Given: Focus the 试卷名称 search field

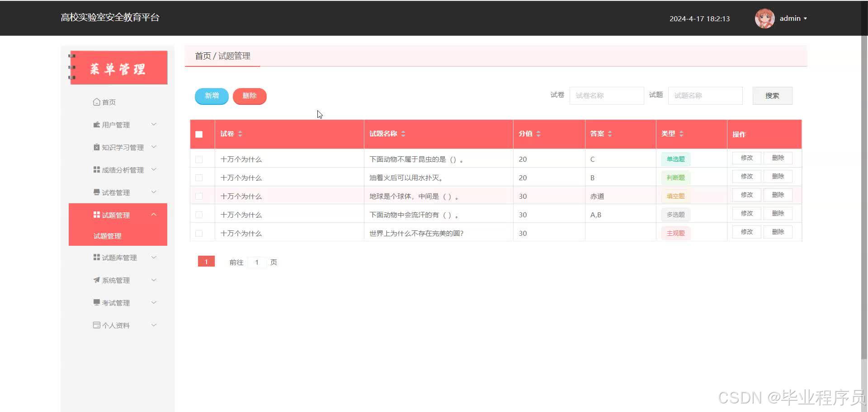Looking at the screenshot, I should [x=607, y=96].
